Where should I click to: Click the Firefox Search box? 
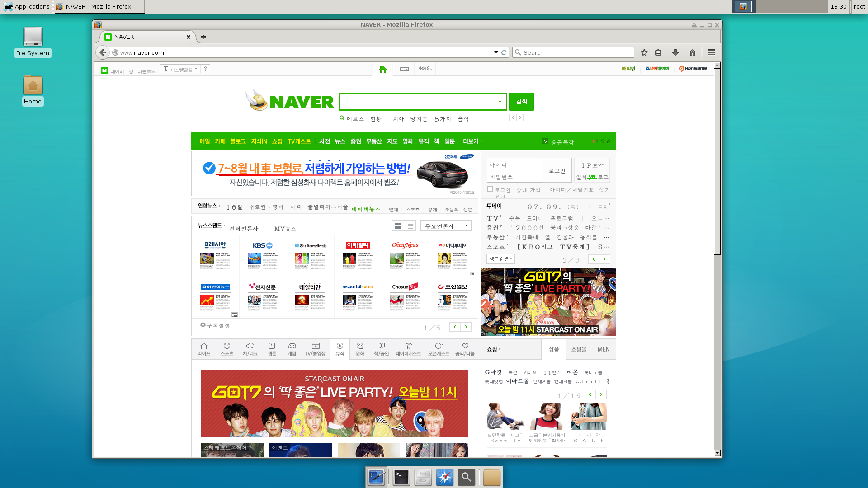pyautogui.click(x=573, y=52)
